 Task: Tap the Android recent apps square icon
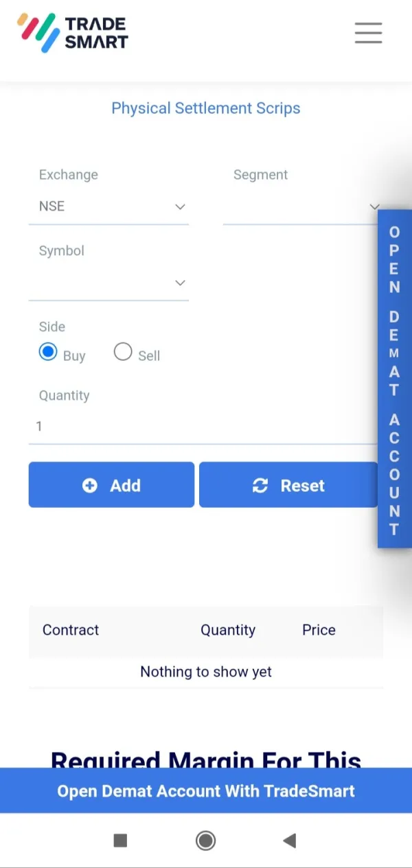point(120,841)
